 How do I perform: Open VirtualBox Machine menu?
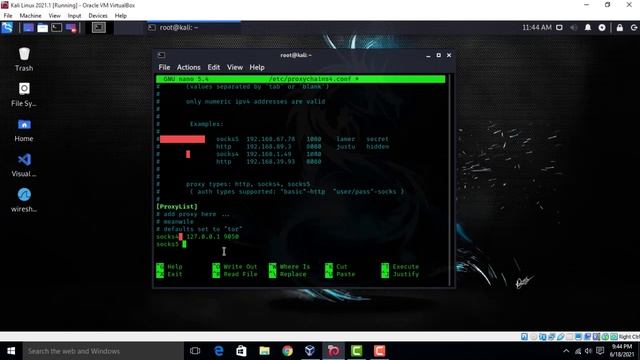(x=31, y=16)
